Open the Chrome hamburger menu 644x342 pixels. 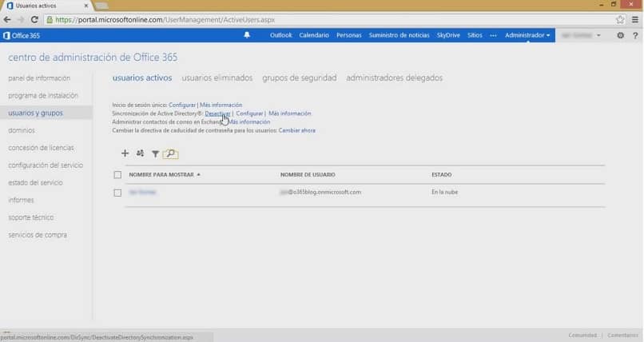pos(635,20)
